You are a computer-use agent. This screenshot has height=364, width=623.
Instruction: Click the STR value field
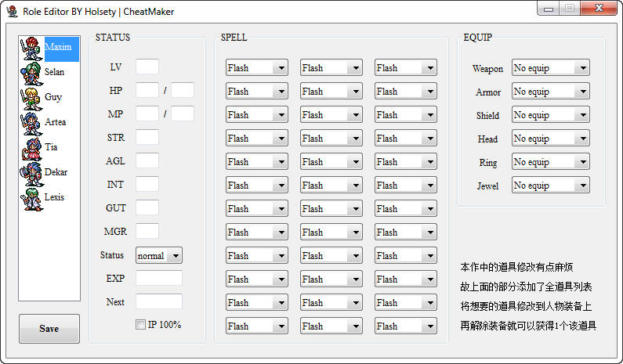click(147, 138)
